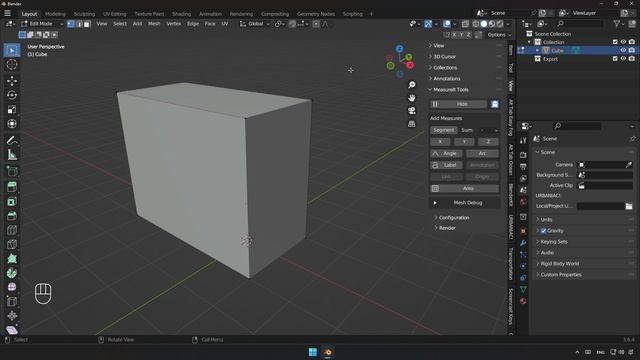Select the Extrude Region tool
Image resolution: width=640 pixels, height=360 pixels.
coord(12,187)
